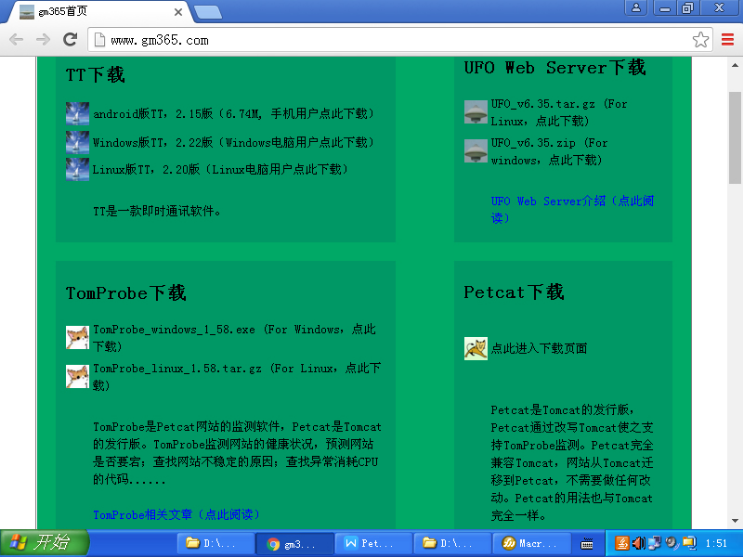Switch to the D:\ folder button left of Macr...
Image resolution: width=743 pixels, height=557 pixels.
[x=452, y=544]
